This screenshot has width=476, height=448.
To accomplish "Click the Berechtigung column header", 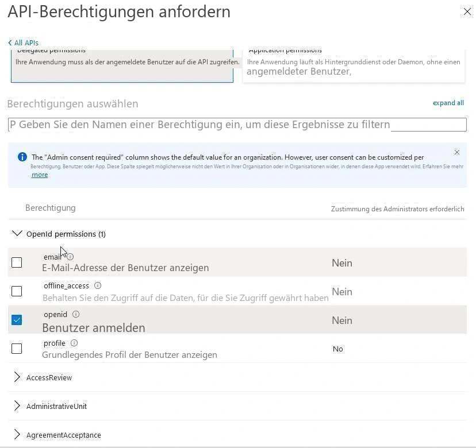I will click(51, 208).
